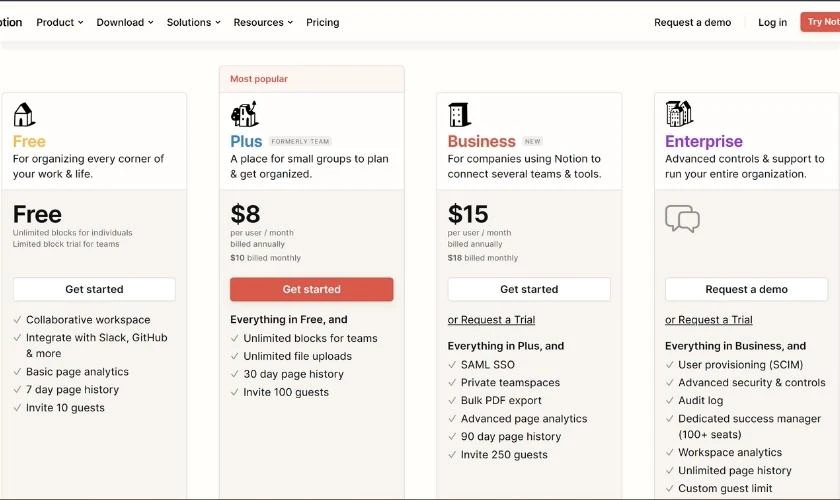Click Get started under the Business plan
Viewport: 840px width, 500px height.
tap(529, 289)
